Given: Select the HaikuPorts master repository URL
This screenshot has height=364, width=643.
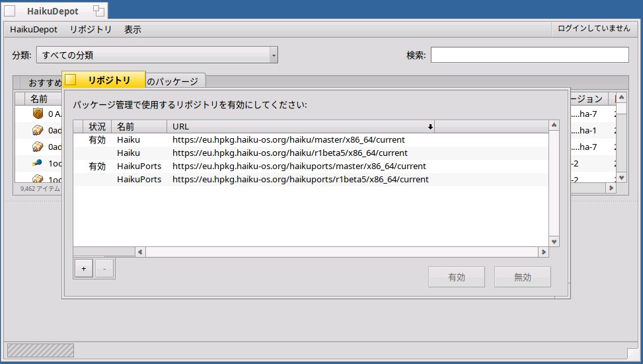Looking at the screenshot, I should tap(299, 166).
